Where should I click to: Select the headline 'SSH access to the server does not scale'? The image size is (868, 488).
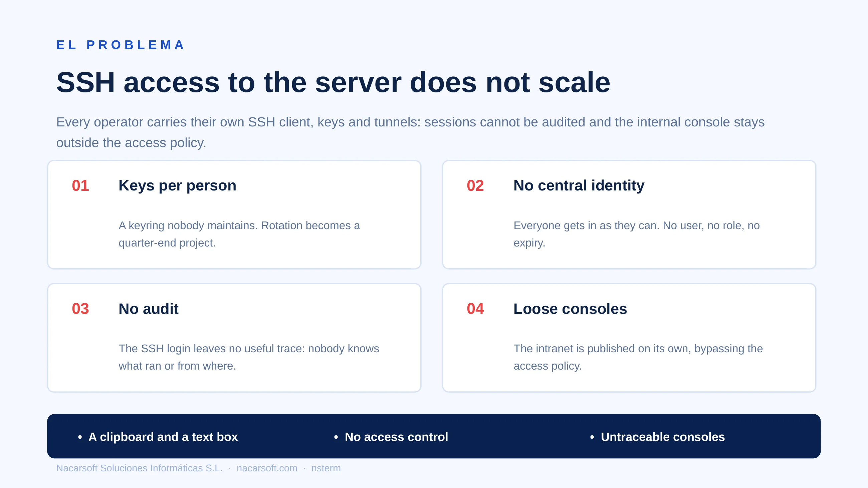(x=333, y=82)
